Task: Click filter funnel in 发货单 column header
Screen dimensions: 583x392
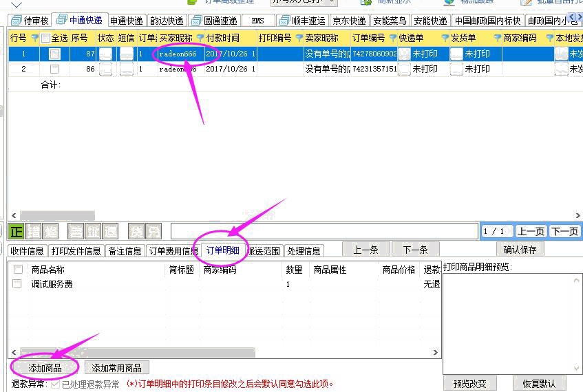Action: click(x=497, y=38)
